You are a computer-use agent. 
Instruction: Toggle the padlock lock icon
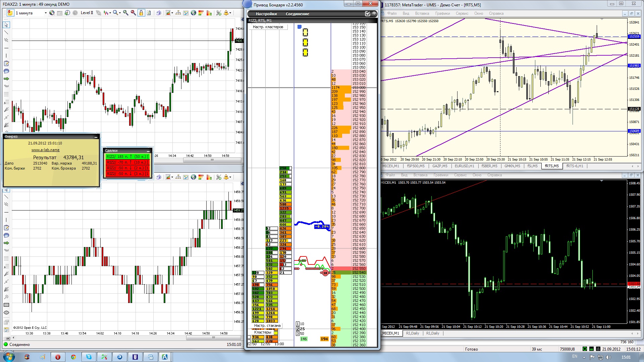[x=141, y=13]
